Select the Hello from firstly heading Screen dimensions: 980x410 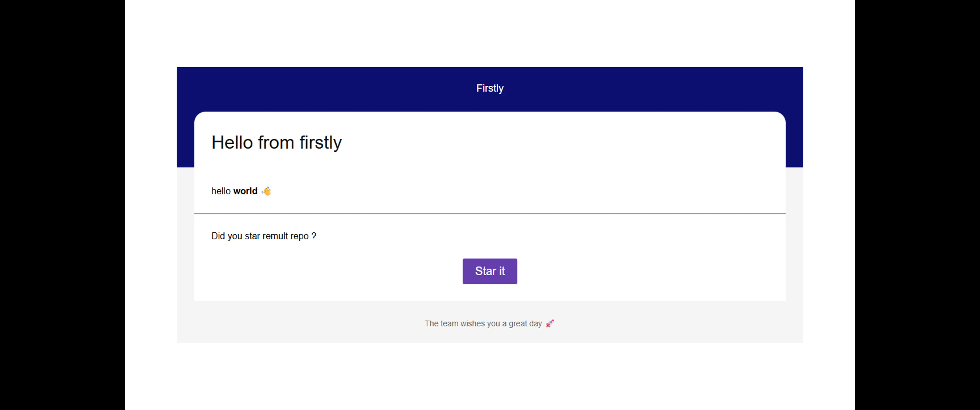coord(276,143)
